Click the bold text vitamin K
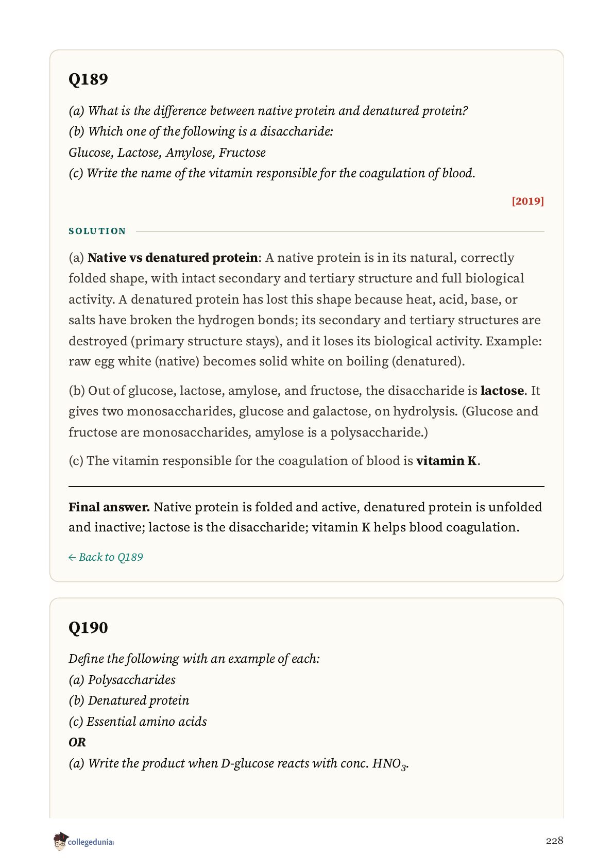This screenshot has width=613, height=868. click(447, 461)
